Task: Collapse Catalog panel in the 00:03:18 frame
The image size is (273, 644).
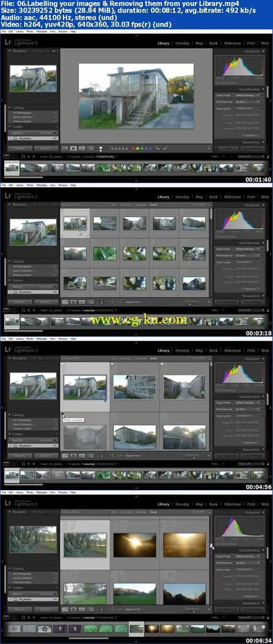Action: click(10, 261)
